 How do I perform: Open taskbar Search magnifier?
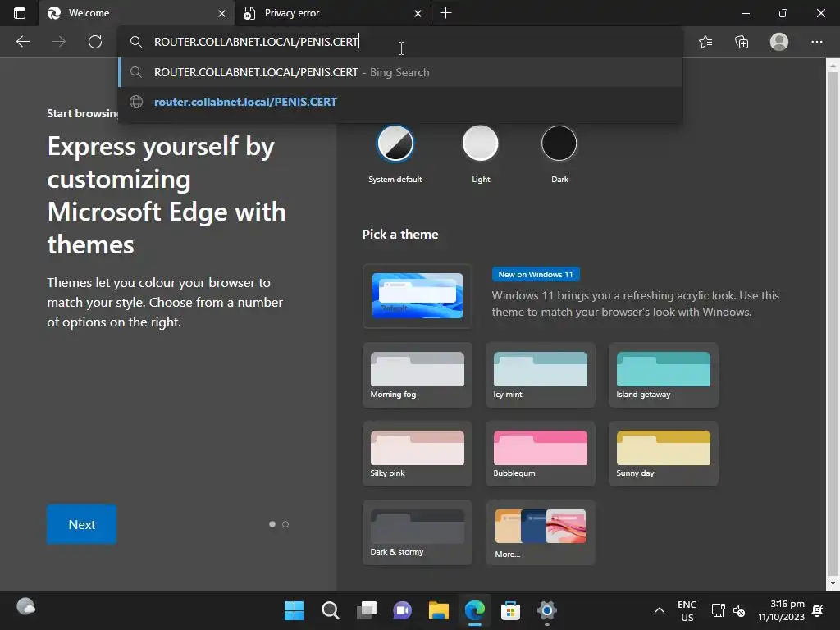click(330, 610)
